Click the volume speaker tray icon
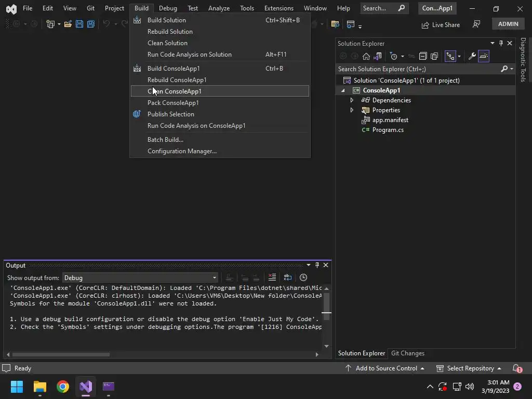The width and height of the screenshot is (532, 399). point(470,387)
